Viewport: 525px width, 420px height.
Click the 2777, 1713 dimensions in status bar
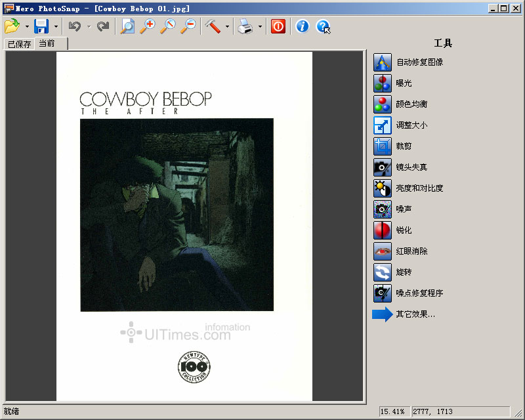click(461, 411)
